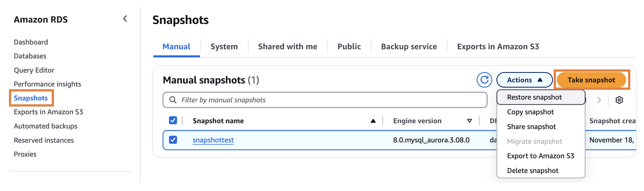Switch to the System tab
Screen dimensions: 644x191
[x=224, y=47]
